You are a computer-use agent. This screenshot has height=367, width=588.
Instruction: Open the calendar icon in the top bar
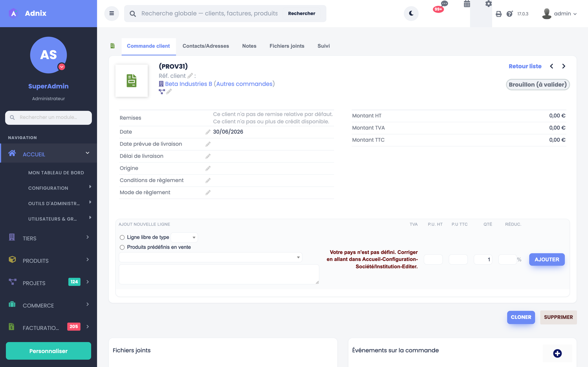point(467,4)
